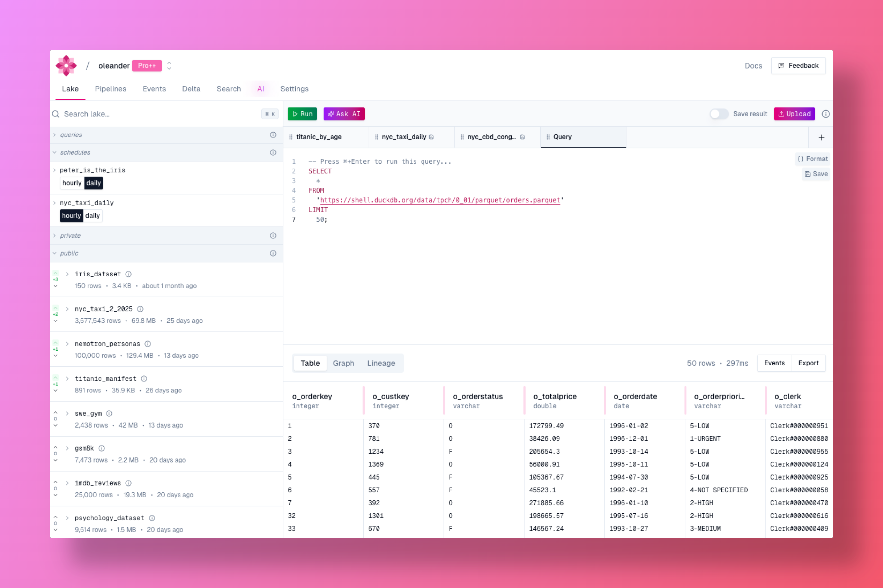The height and width of the screenshot is (588, 883).
Task: Open new query tab with plus icon
Action: coord(821,137)
